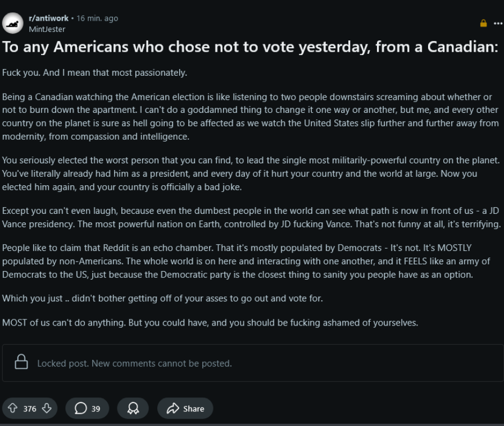504x426 pixels.
Task: Give an award using the award icon
Action: (x=133, y=409)
